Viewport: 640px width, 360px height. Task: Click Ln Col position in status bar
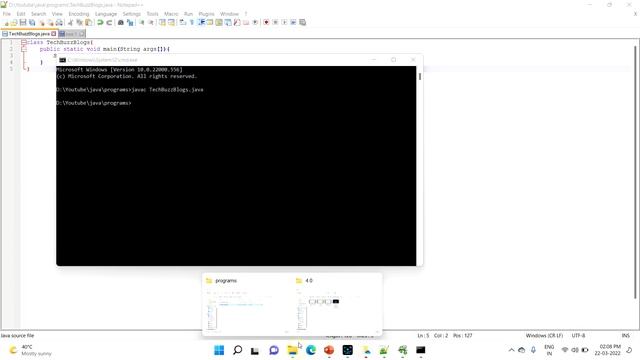(444, 336)
